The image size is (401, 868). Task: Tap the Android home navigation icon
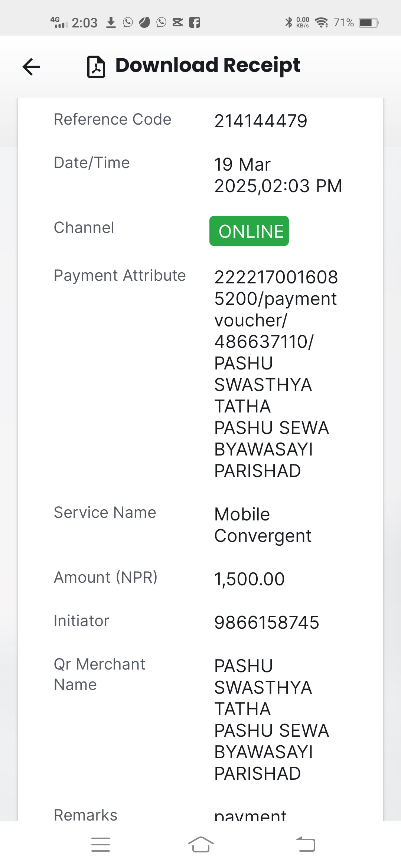tap(200, 844)
